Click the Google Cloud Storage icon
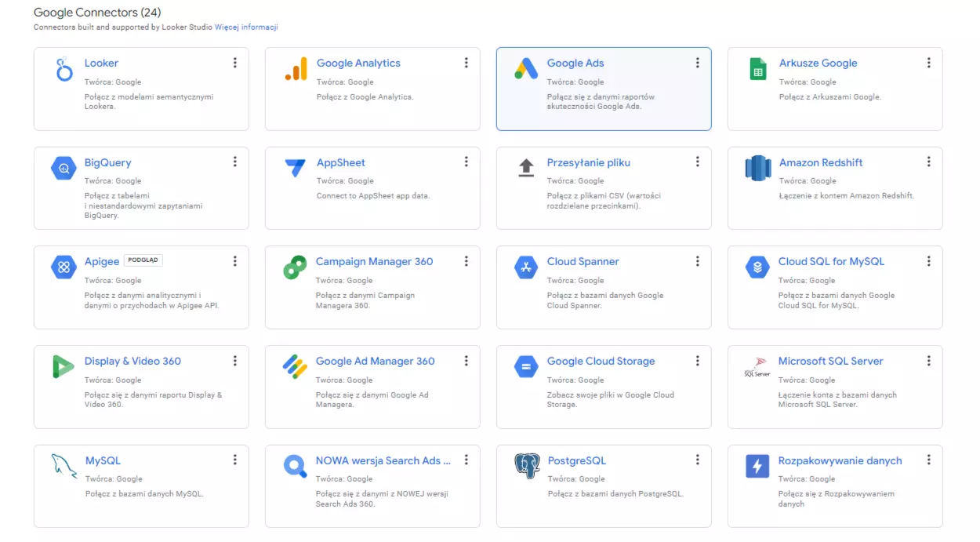Screen dimensions: 980x542 (526, 366)
